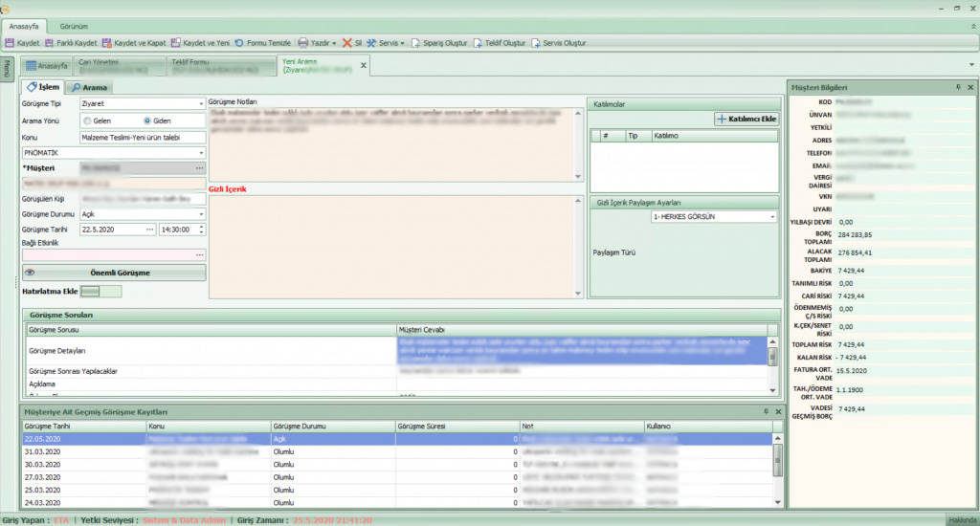Image resolution: width=980 pixels, height=526 pixels.
Task: Click time stepper next to 14:30:00
Action: pos(201,230)
